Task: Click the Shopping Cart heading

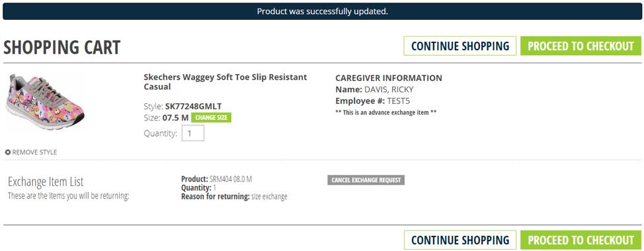Action: coord(62,47)
